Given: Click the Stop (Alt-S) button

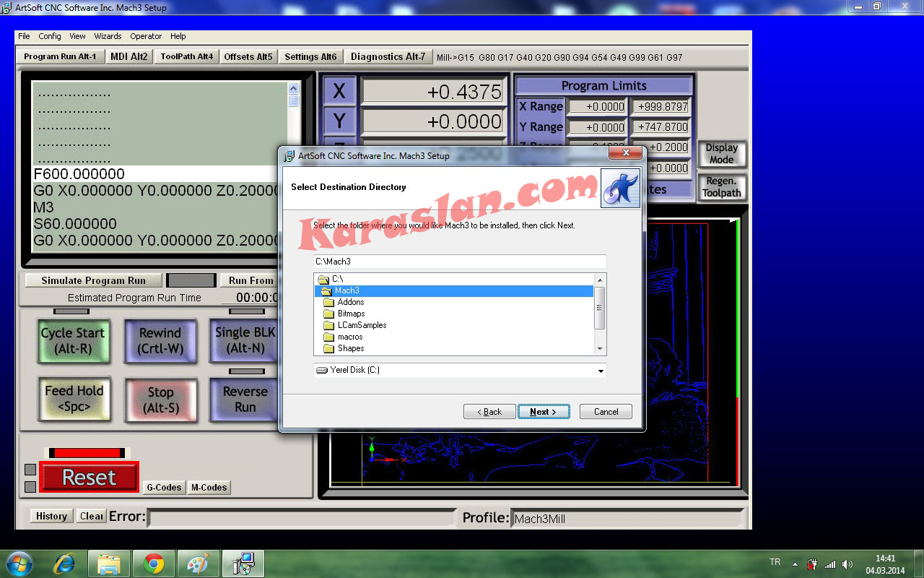Looking at the screenshot, I should (x=160, y=400).
